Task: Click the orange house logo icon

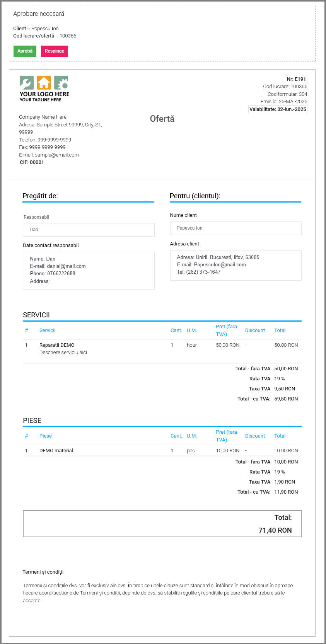Action: click(x=44, y=83)
